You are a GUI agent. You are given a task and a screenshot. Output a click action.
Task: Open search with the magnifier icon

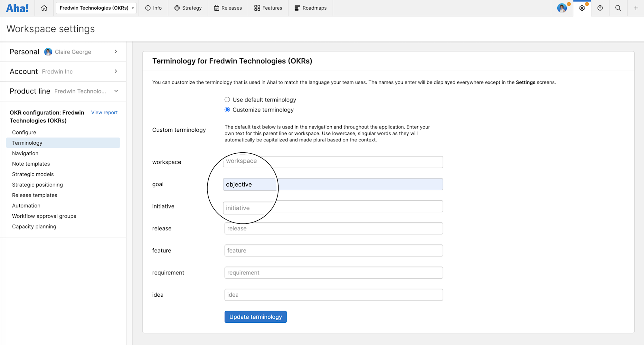point(618,8)
